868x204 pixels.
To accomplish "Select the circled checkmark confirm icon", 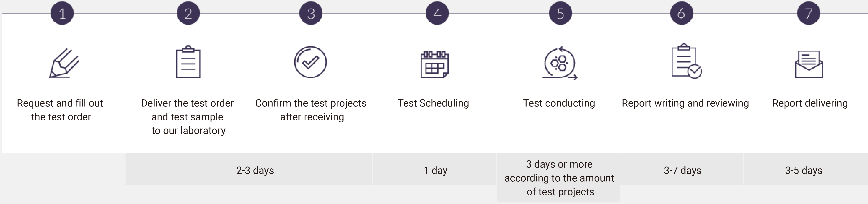I will (310, 62).
